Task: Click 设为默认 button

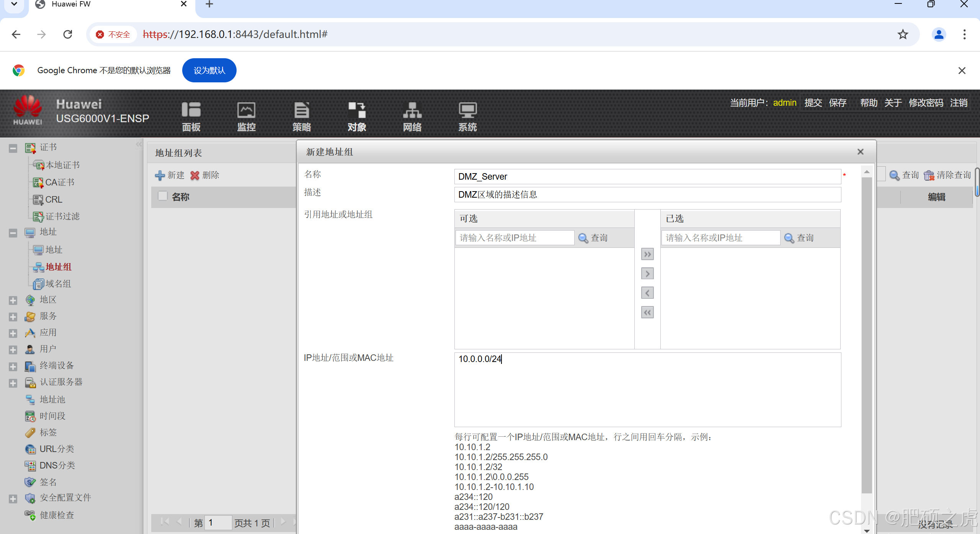Action: [209, 70]
